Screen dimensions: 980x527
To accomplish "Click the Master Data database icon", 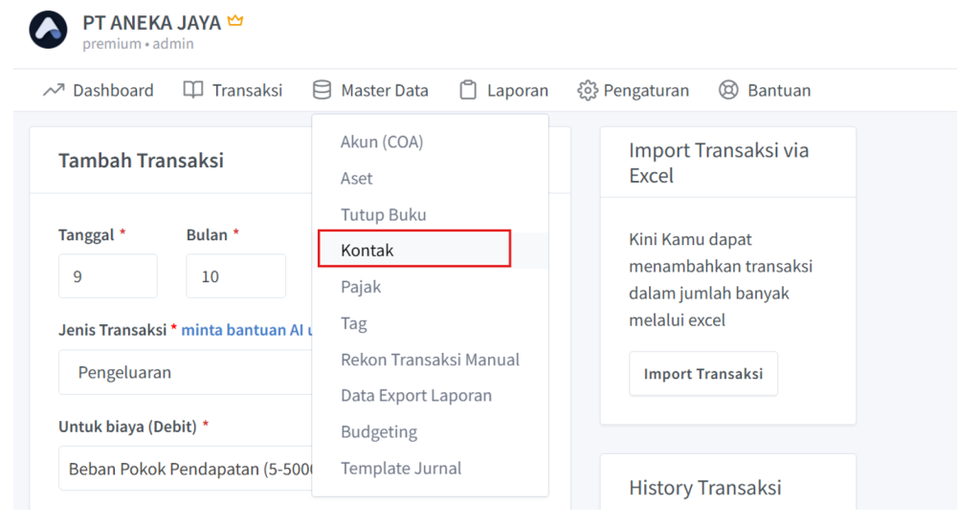I will (x=323, y=90).
